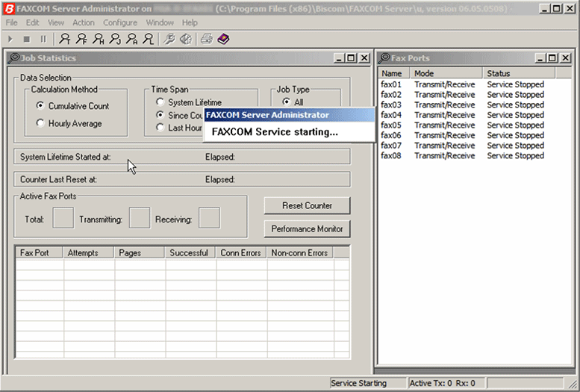
Task: Click fax08 Transmit/Receive mode text
Action: [445, 156]
